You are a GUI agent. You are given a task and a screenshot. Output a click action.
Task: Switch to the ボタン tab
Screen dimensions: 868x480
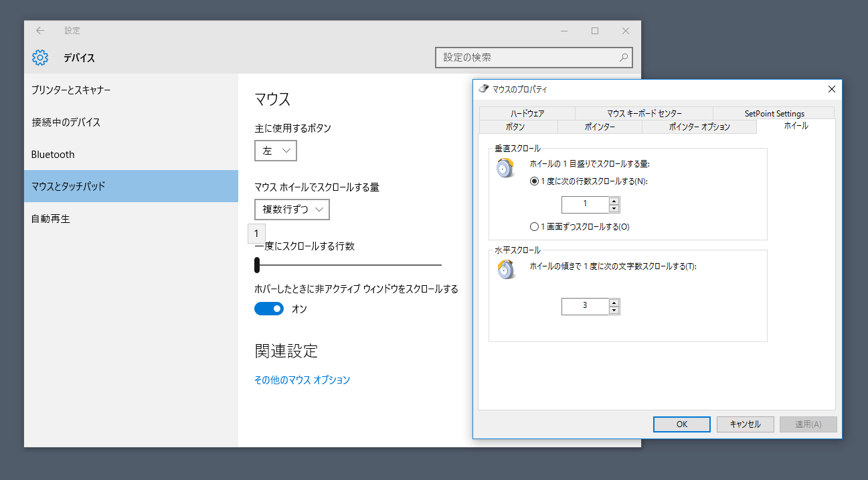pyautogui.click(x=519, y=127)
